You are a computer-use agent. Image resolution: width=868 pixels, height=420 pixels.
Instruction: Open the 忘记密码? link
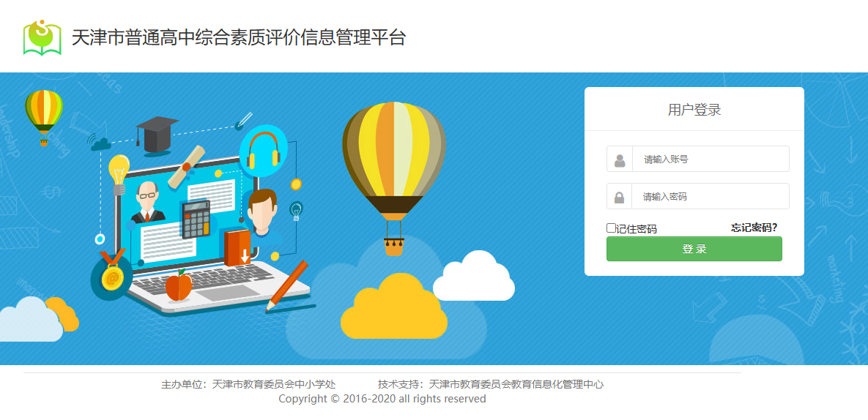pyautogui.click(x=754, y=228)
